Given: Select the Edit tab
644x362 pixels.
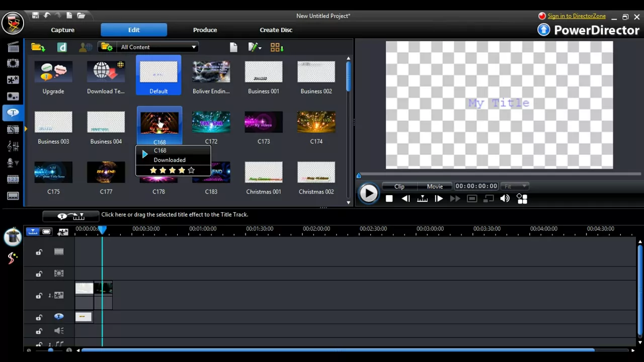Looking at the screenshot, I should click(x=134, y=30).
